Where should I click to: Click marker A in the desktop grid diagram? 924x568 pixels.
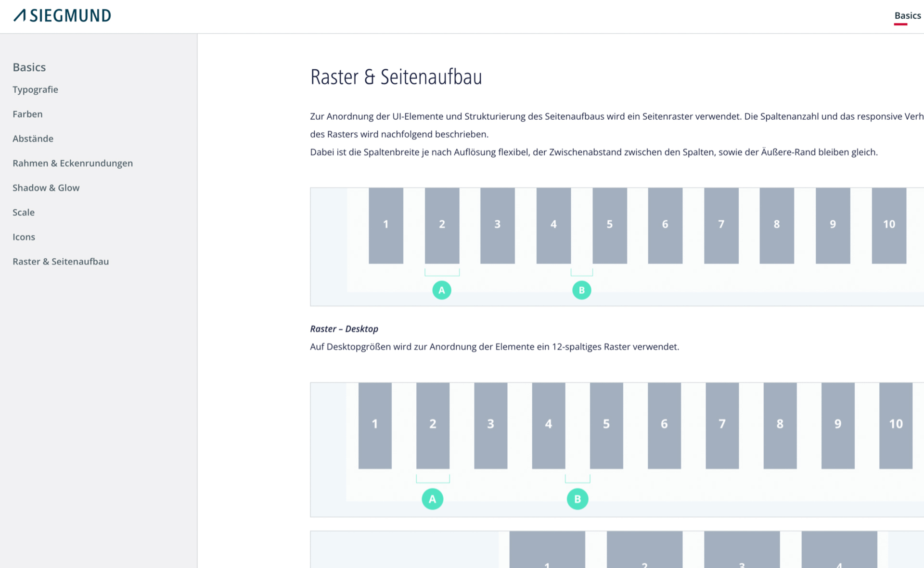(432, 499)
